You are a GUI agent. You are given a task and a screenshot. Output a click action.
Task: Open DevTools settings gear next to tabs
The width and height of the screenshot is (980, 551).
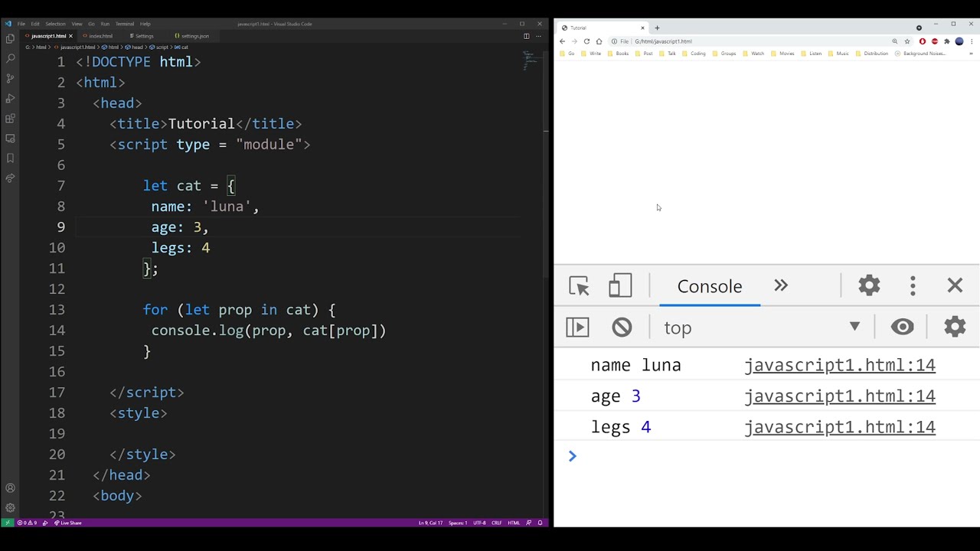(869, 285)
